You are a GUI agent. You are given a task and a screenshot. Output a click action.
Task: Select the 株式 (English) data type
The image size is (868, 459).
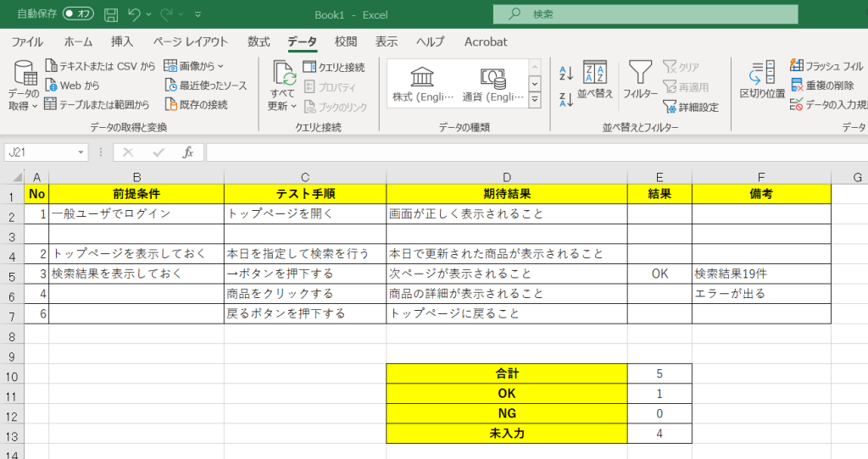[423, 84]
